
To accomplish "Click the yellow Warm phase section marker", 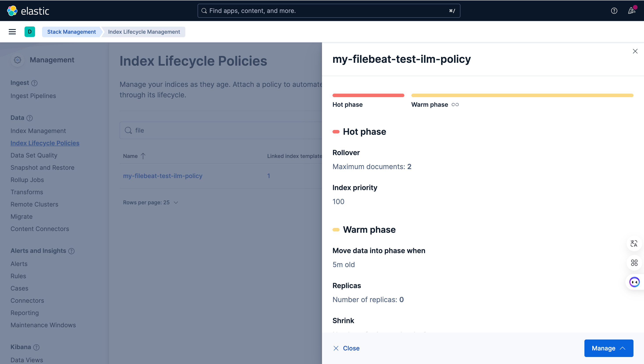I will coord(336,230).
